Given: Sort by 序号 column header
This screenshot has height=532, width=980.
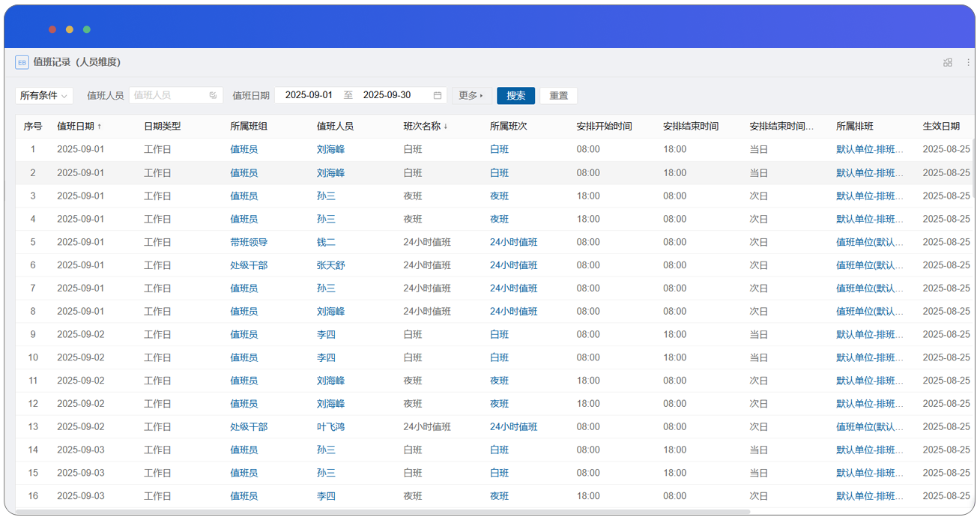Looking at the screenshot, I should [33, 127].
